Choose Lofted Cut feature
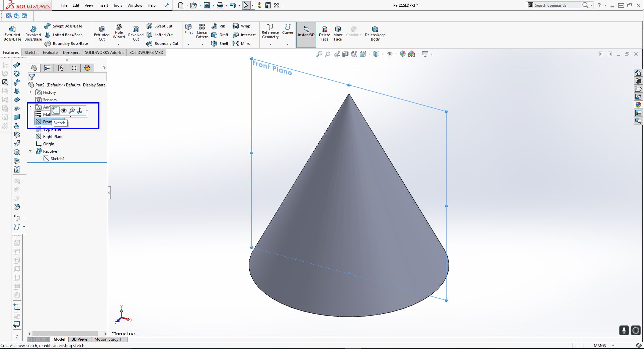Image resolution: width=644 pixels, height=349 pixels. 160,35
